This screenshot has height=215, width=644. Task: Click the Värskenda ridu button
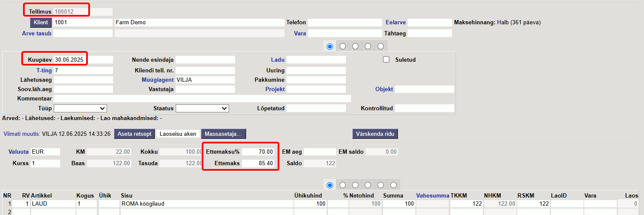click(375, 134)
